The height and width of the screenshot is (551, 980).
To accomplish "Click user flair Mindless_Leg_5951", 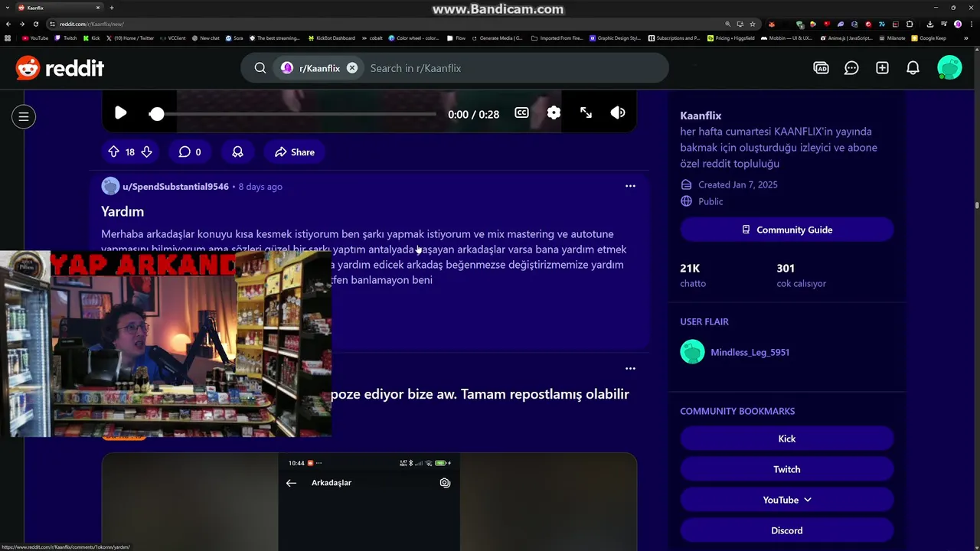I will point(750,352).
